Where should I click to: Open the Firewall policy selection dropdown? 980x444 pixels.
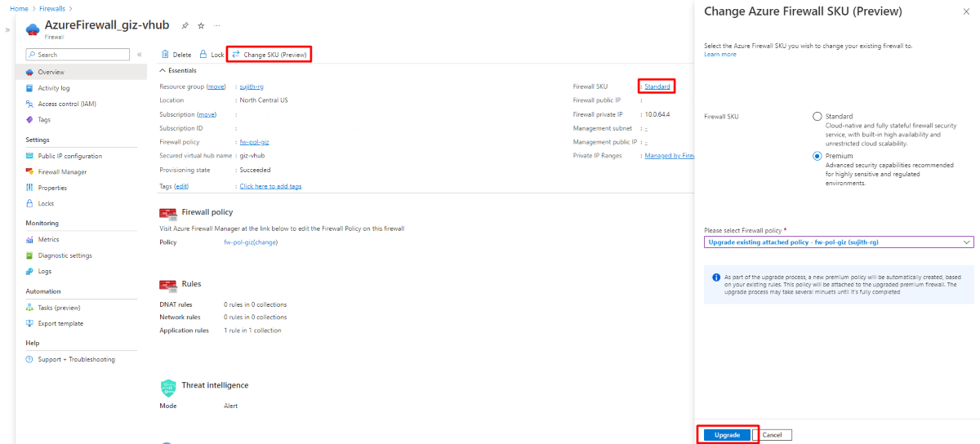[x=839, y=242]
